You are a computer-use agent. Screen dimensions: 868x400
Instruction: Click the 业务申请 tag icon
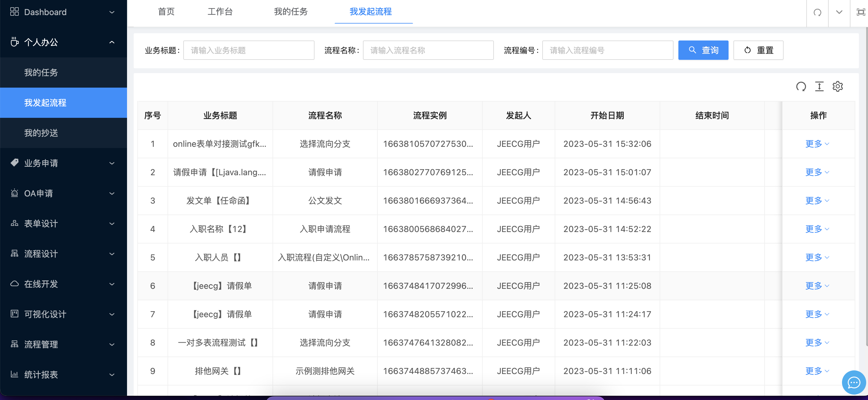coord(14,163)
